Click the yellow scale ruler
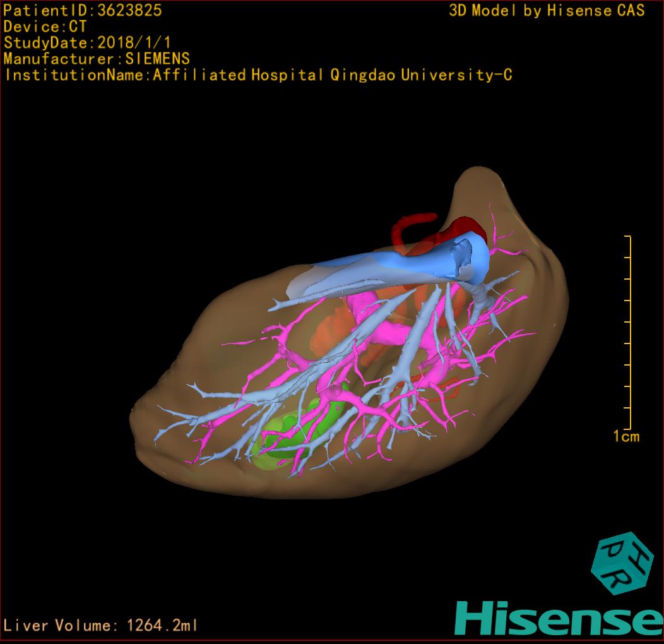Screen dimensions: 664x644 tap(628, 333)
